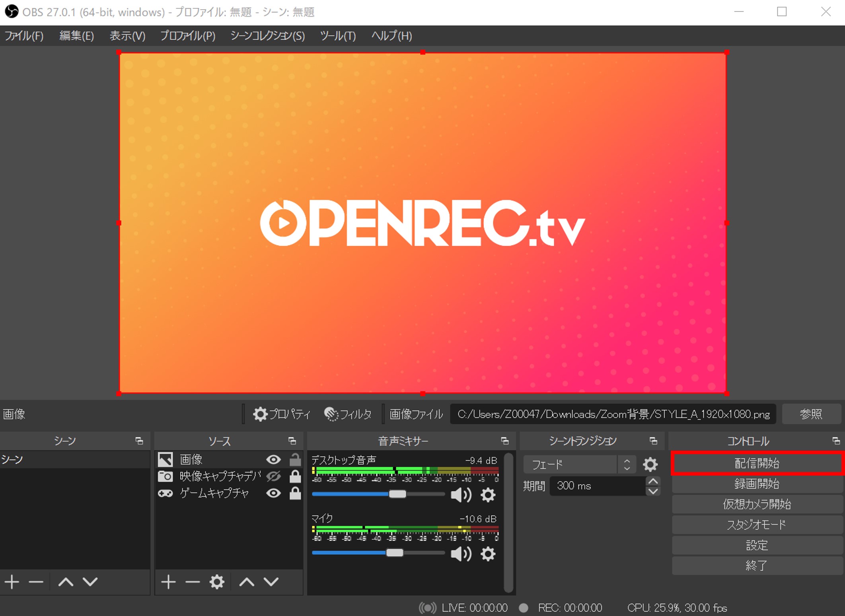Hide the 画像 source via eye icon
This screenshot has height=616, width=845.
273,460
